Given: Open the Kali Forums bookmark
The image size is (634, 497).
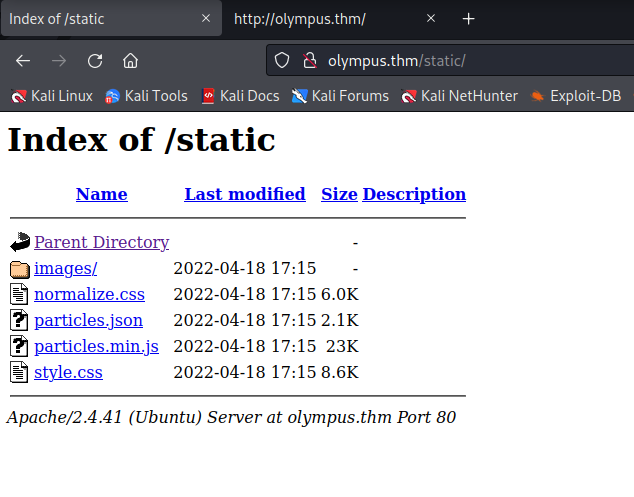Looking at the screenshot, I should pos(340,96).
